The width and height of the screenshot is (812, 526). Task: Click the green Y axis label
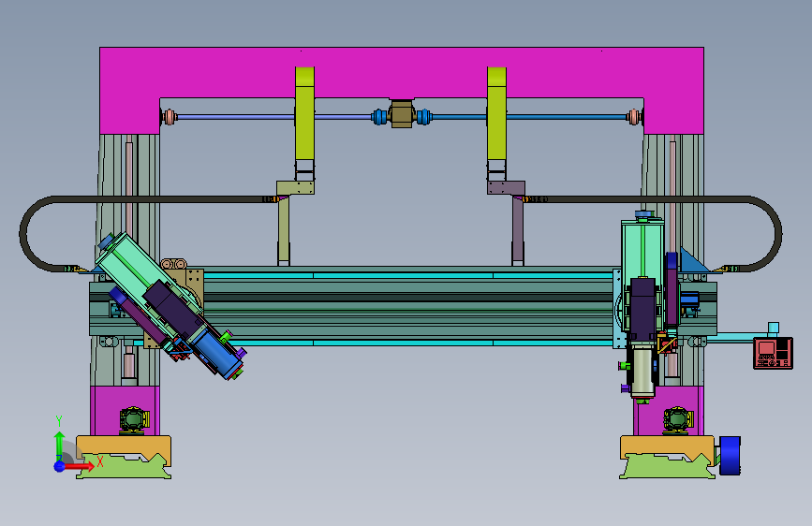pos(59,421)
